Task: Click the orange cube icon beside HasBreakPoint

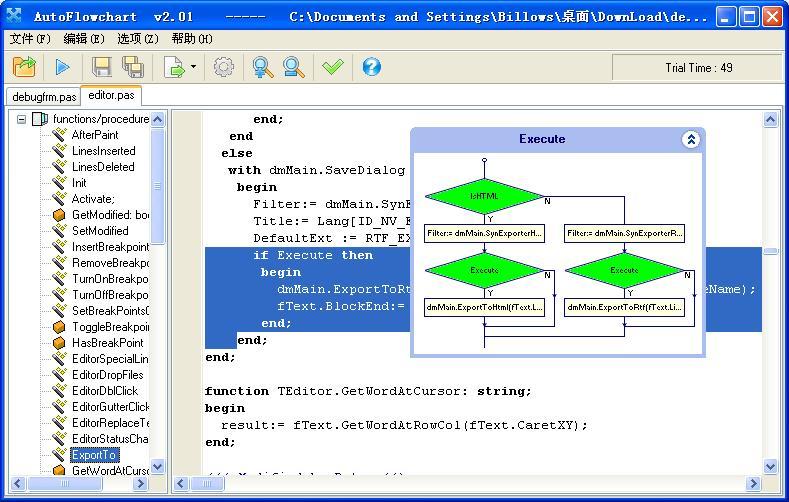Action: (59, 343)
